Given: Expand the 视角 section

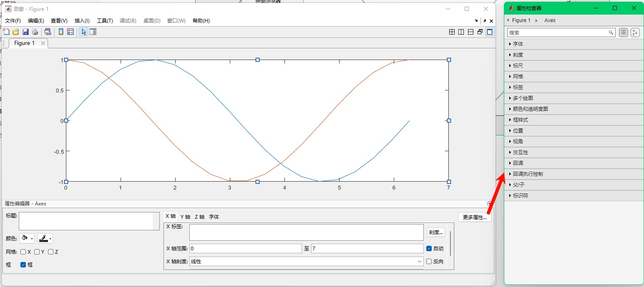Looking at the screenshot, I should [x=575, y=142].
